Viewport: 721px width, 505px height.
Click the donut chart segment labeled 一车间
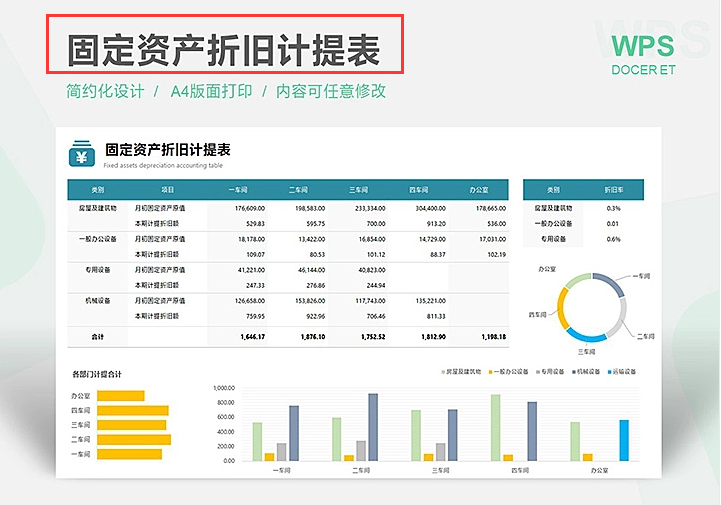(610, 282)
